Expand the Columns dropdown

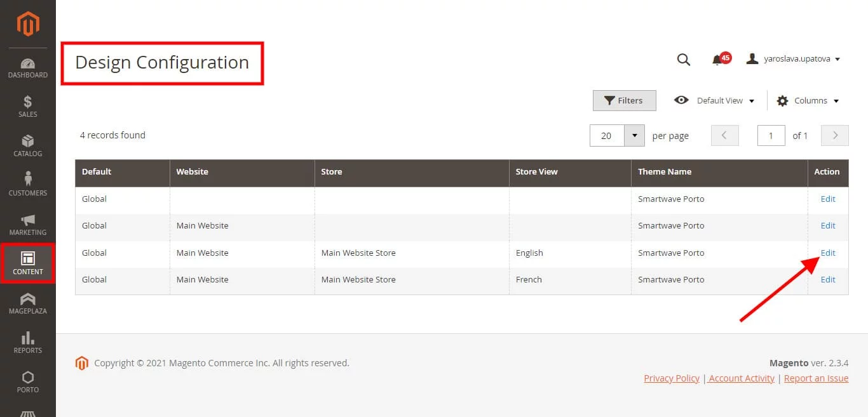[808, 100]
